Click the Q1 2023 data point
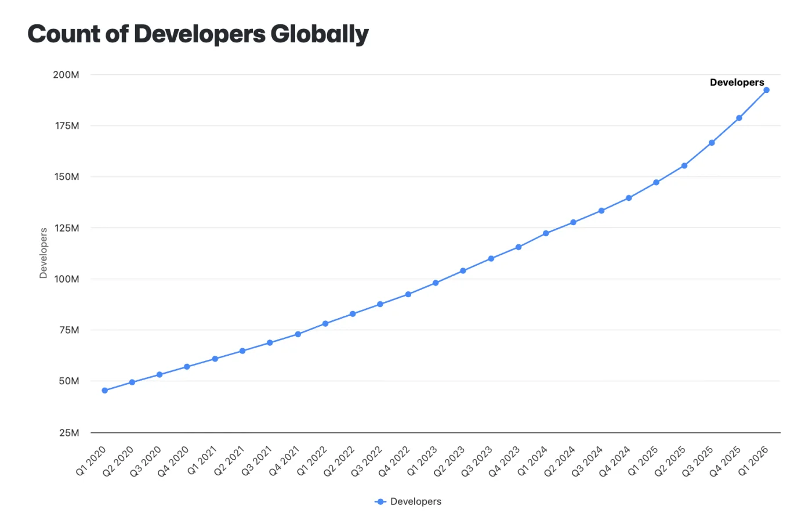The width and height of the screenshot is (812, 520). pos(436,283)
